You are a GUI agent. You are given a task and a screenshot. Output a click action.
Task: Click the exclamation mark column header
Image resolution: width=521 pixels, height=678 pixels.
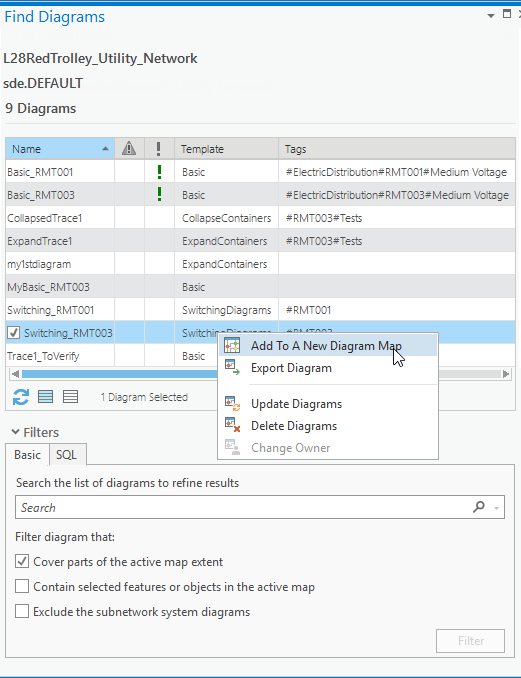tap(159, 149)
